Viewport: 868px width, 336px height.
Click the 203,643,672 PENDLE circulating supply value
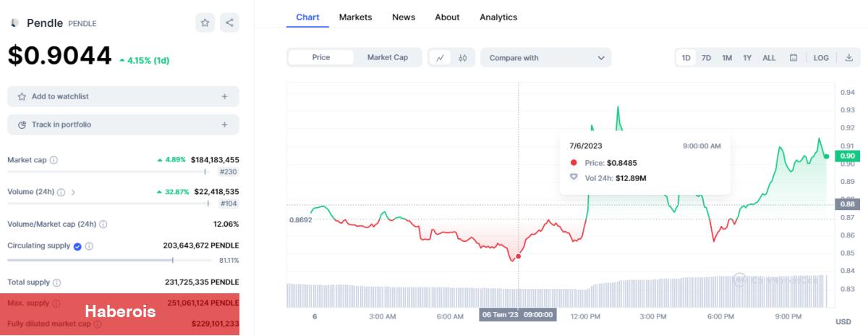202,246
